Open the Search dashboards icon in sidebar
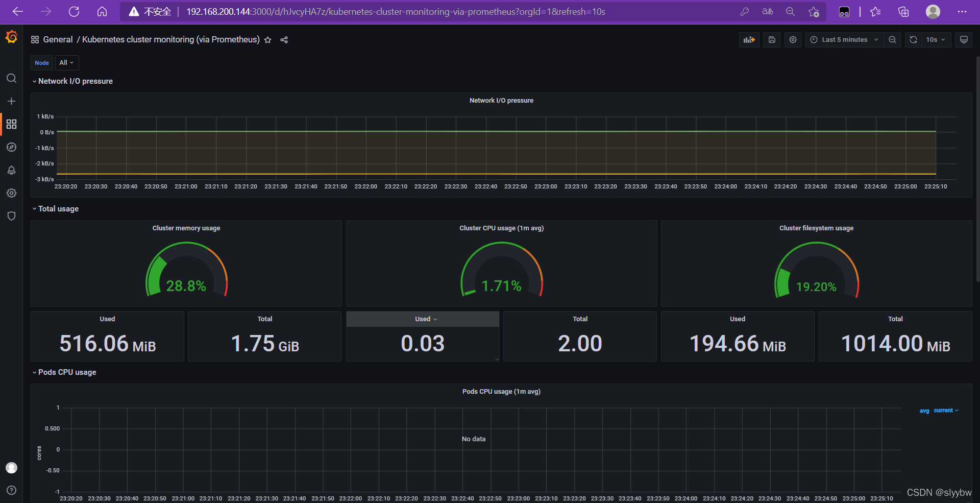Image resolution: width=980 pixels, height=503 pixels. [11, 78]
